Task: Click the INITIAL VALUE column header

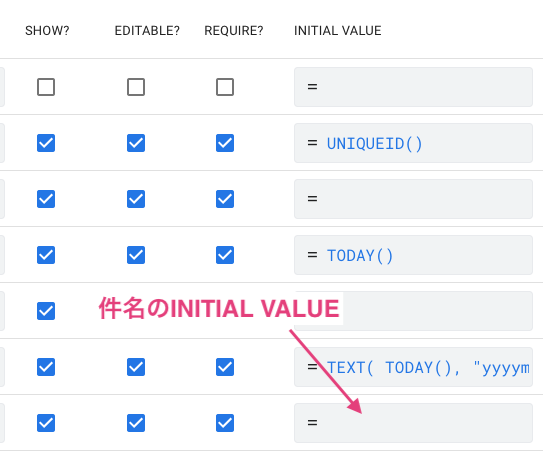Action: click(x=338, y=31)
